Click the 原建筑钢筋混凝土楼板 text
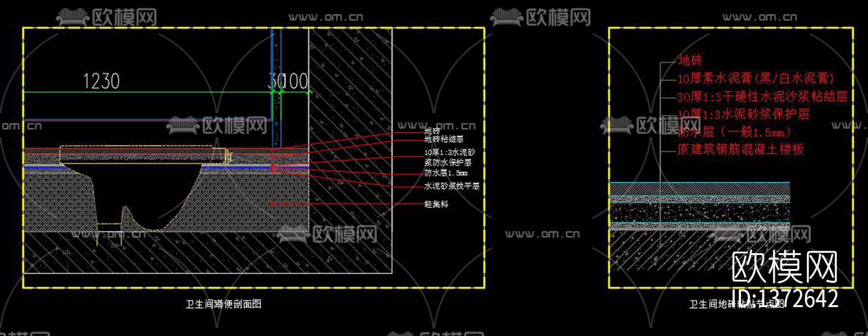This screenshot has width=868, height=336. pos(740,149)
